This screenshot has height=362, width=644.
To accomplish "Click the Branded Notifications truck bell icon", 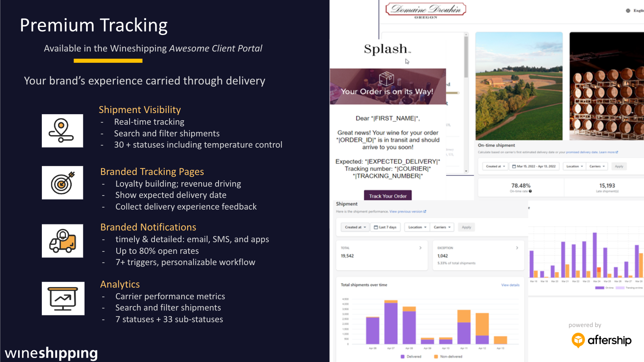I will pyautogui.click(x=62, y=241).
